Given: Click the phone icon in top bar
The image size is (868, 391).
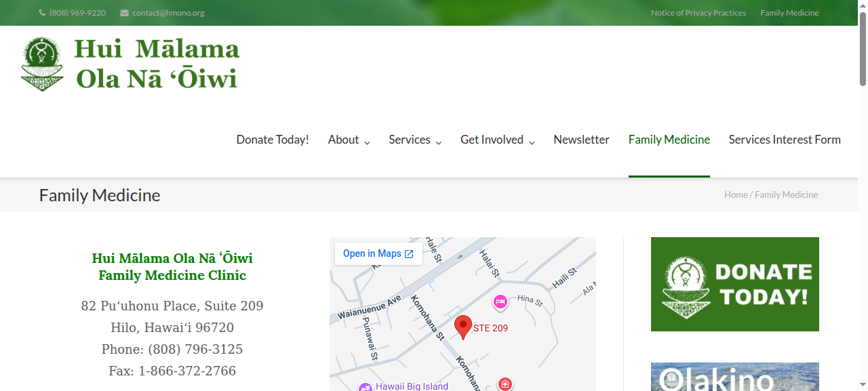Looking at the screenshot, I should (42, 13).
